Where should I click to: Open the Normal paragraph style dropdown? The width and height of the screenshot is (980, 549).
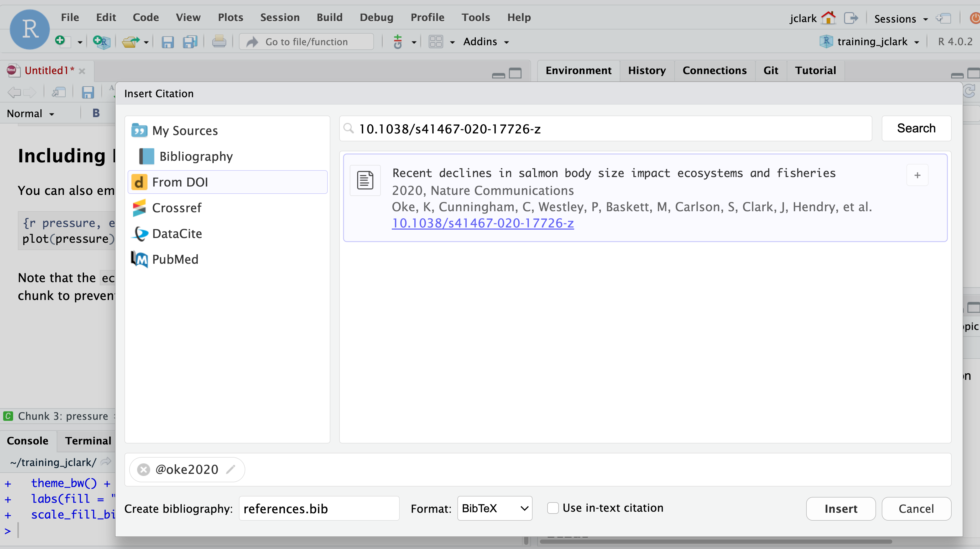(31, 113)
